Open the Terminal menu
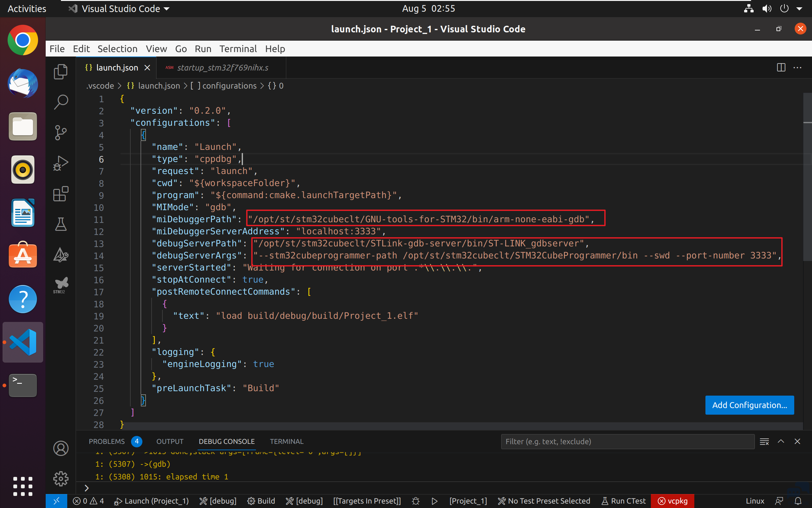The width and height of the screenshot is (812, 508). pos(238,49)
